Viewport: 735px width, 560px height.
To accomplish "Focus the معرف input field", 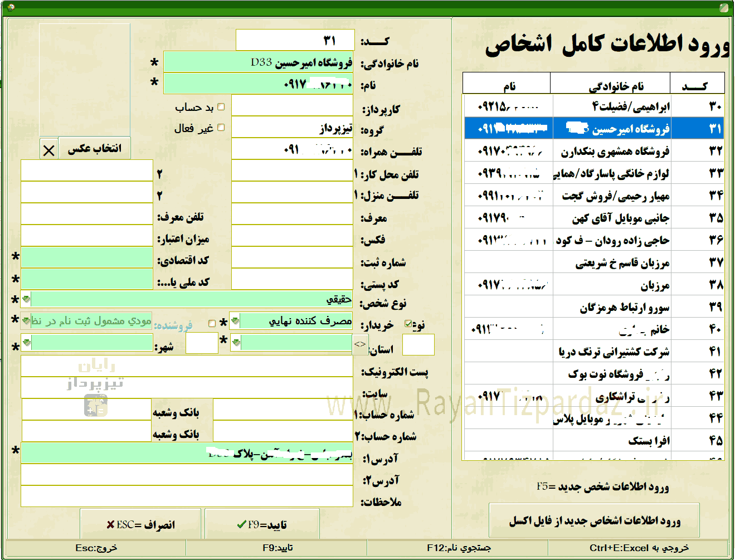I will (x=292, y=215).
